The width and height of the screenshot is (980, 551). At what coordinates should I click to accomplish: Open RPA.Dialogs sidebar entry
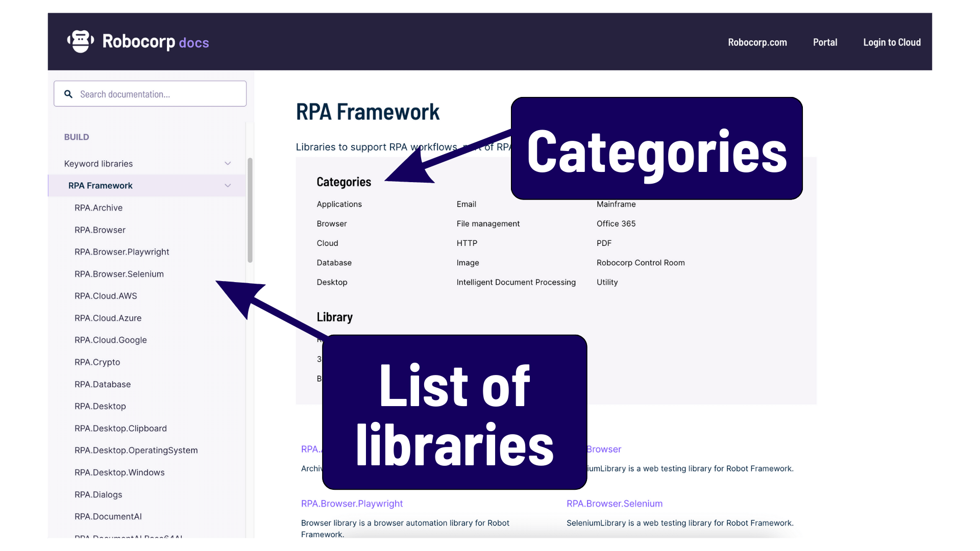[99, 494]
